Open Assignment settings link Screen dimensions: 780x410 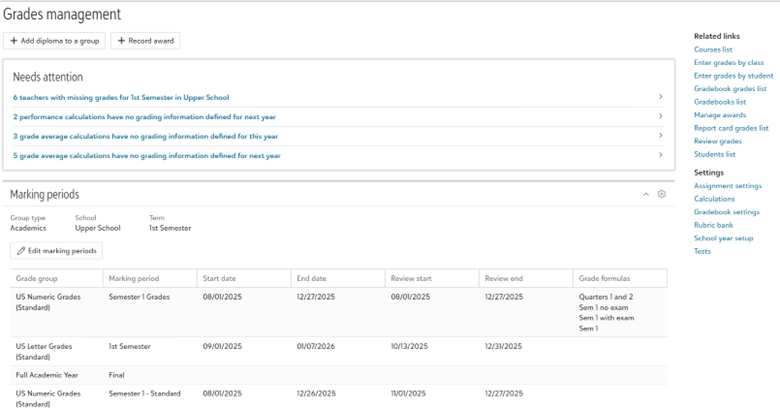coord(728,186)
